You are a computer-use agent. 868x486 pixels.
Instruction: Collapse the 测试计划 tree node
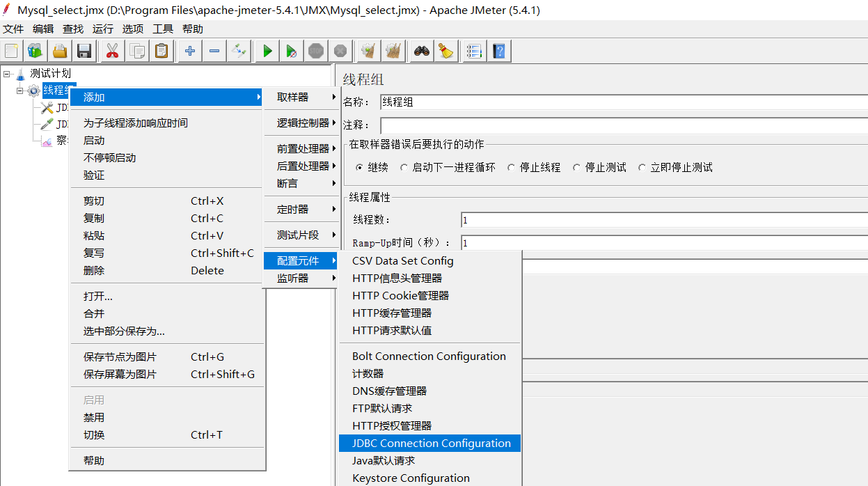[x=6, y=73]
